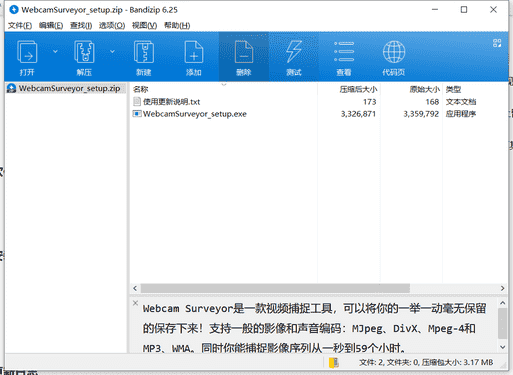The image size is (513, 375).
Task: Open the 文件(F) menu
Action: pyautogui.click(x=20, y=25)
